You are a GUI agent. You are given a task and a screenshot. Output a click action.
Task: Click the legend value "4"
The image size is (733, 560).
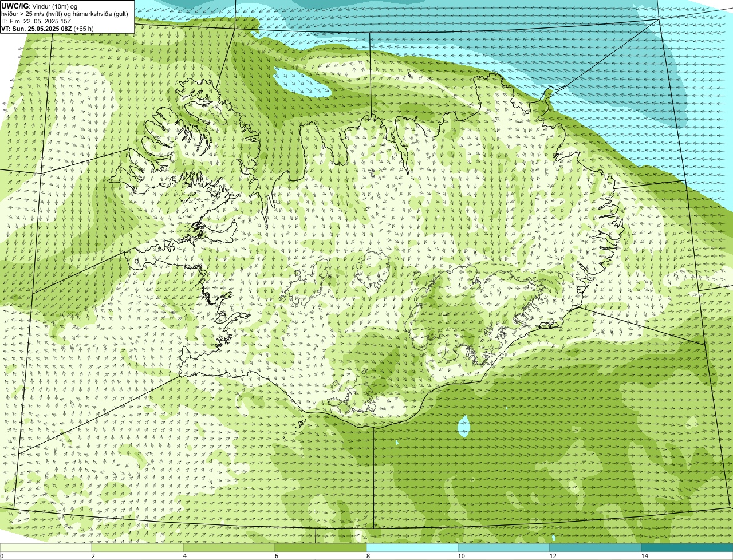(184, 556)
